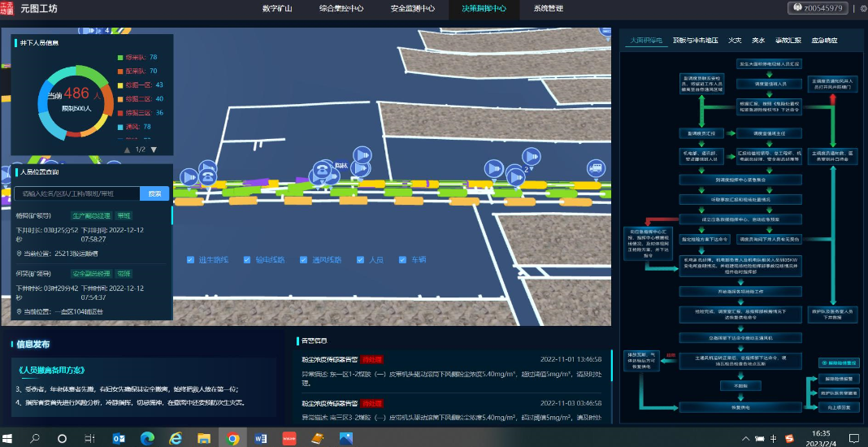Toggle the 车辆 layer checkbox

point(402,261)
